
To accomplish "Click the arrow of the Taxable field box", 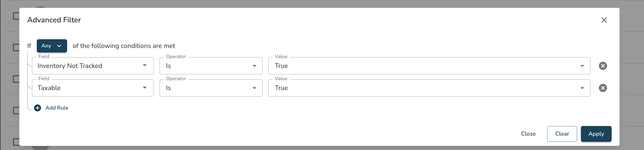I will pos(144,88).
